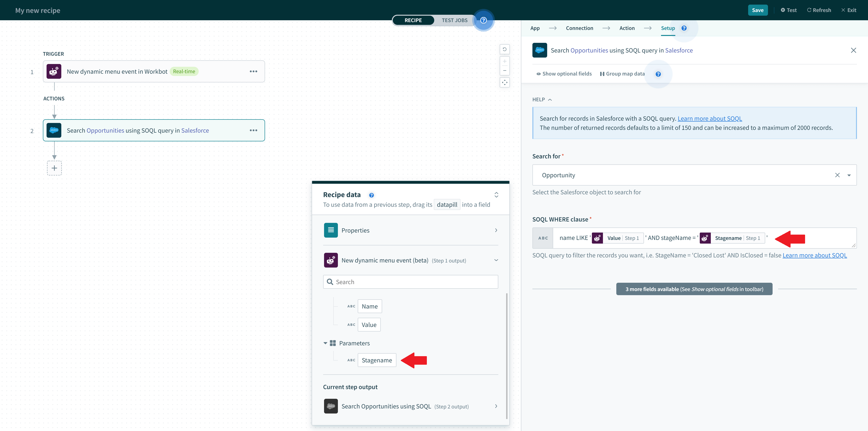This screenshot has width=868, height=431.
Task: Open the help tooltip next to Setup
Action: pos(684,28)
